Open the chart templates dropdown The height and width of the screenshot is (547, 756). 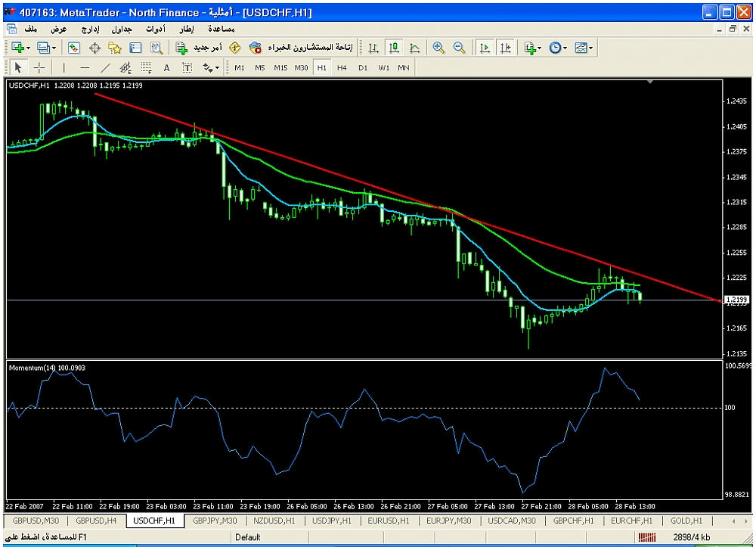pos(584,48)
